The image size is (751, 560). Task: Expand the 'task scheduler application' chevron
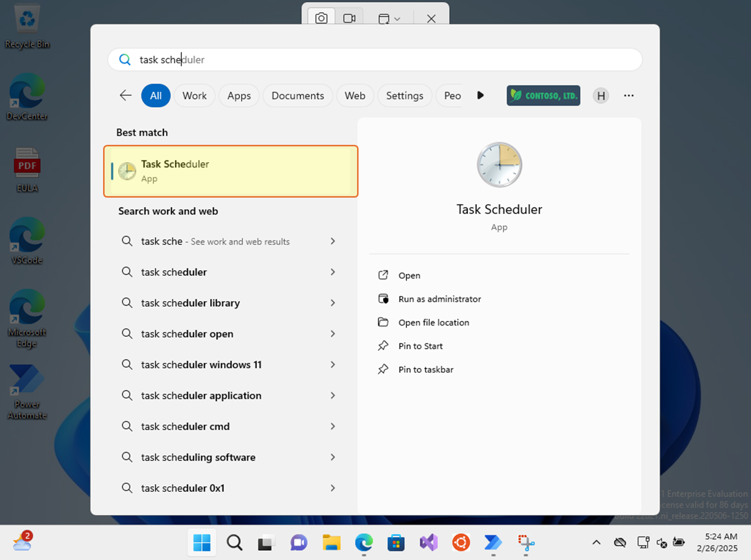tap(333, 395)
